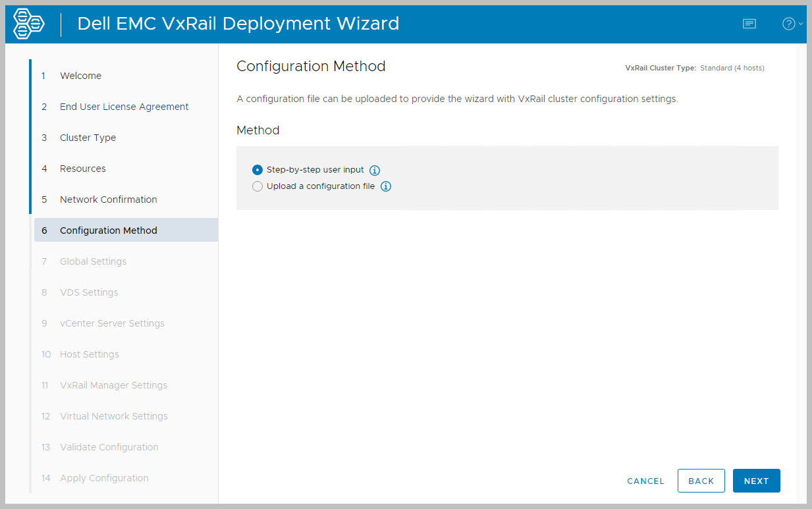Screen dimensions: 812x509
Task: Return to Cluster Type step
Action: (x=88, y=138)
